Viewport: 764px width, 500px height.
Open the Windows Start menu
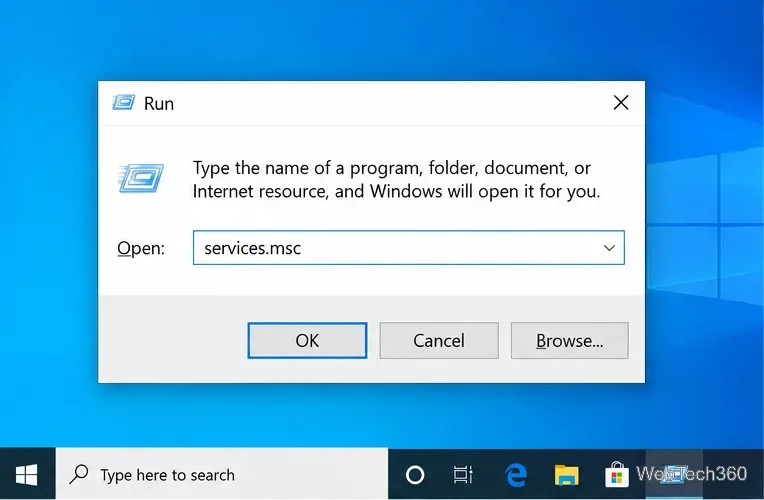click(27, 474)
